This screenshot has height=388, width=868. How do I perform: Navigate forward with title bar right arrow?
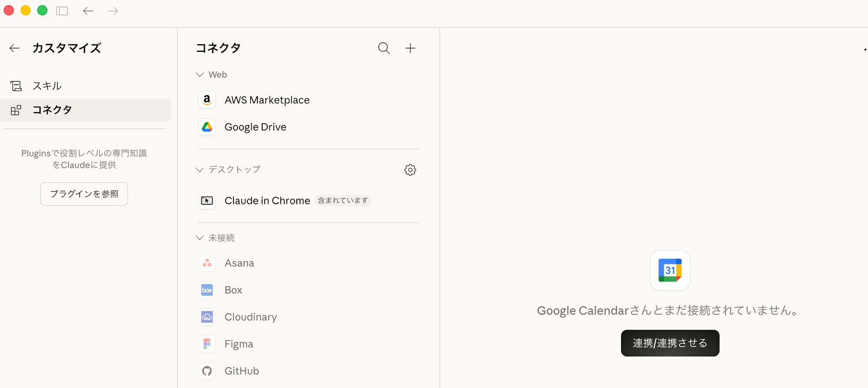pos(113,11)
